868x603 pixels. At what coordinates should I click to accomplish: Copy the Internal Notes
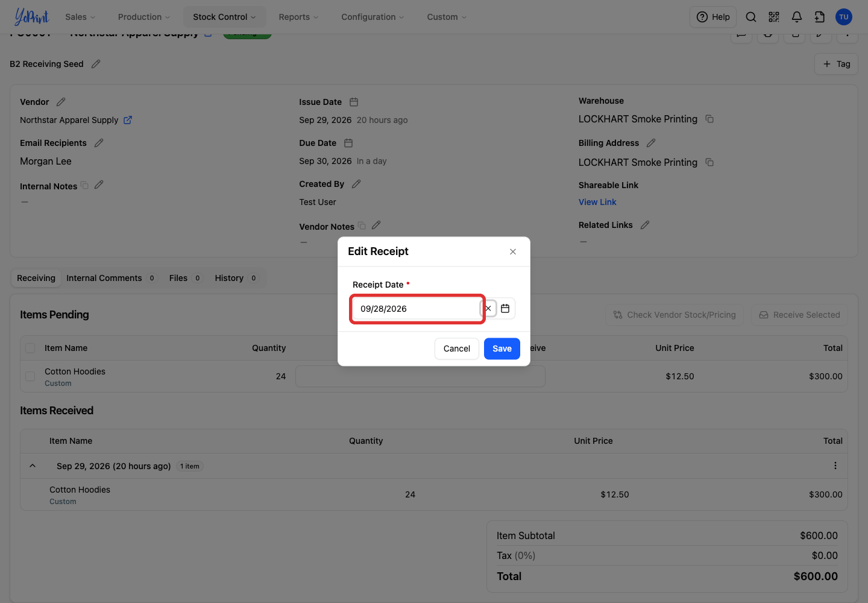[x=85, y=185]
